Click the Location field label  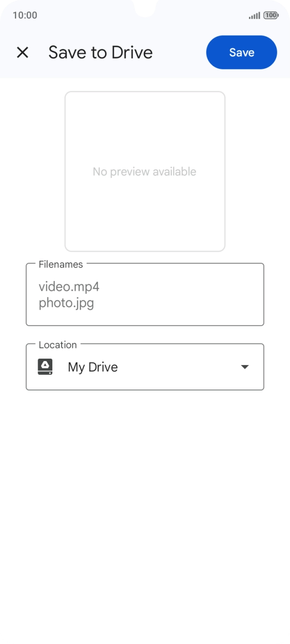(x=58, y=345)
